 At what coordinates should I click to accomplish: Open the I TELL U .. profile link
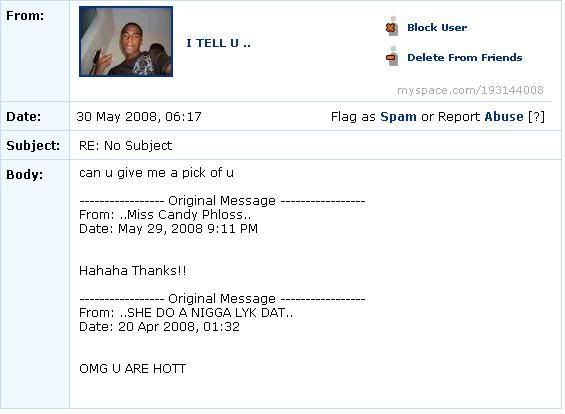(218, 43)
